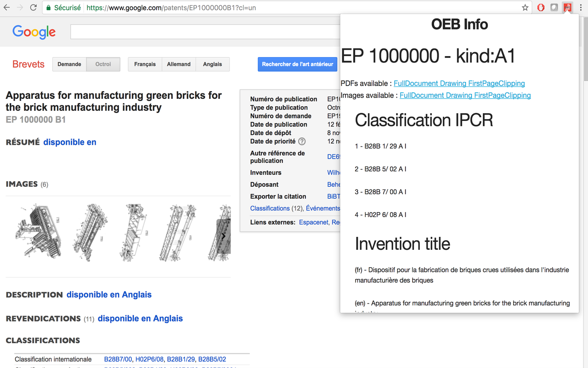Bookmark this page with star icon
The height and width of the screenshot is (368, 588).
click(x=525, y=7)
